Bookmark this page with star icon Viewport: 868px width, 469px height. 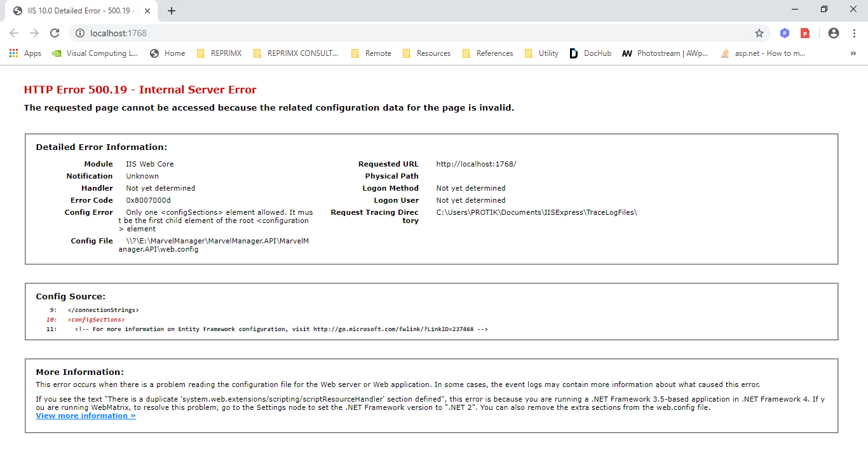[x=759, y=33]
